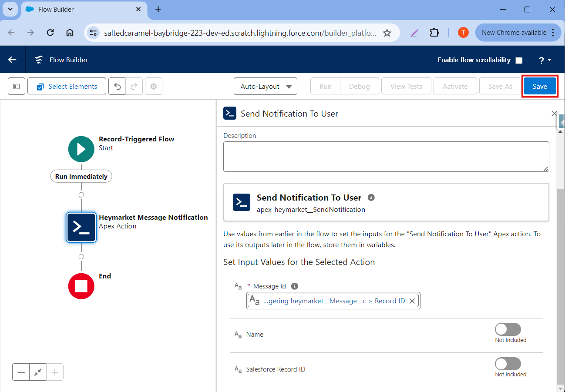The height and width of the screenshot is (392, 565).
Task: Close the Flow Builder browser tab
Action: point(138,9)
